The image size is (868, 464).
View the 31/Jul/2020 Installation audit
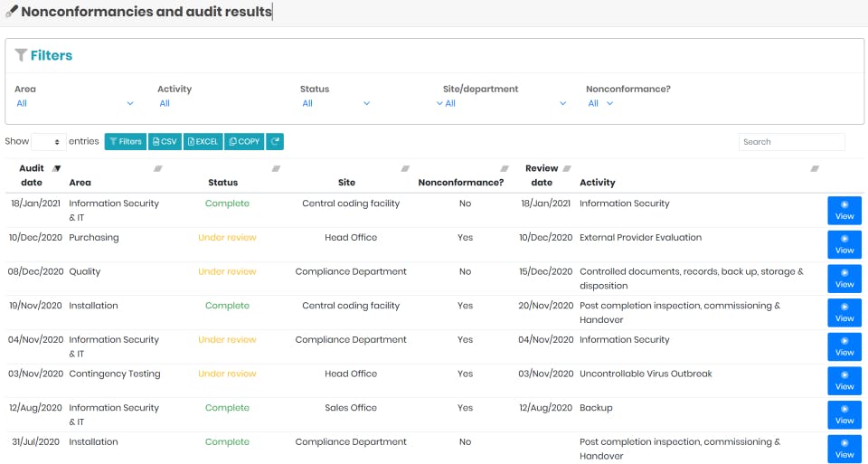pyautogui.click(x=844, y=449)
